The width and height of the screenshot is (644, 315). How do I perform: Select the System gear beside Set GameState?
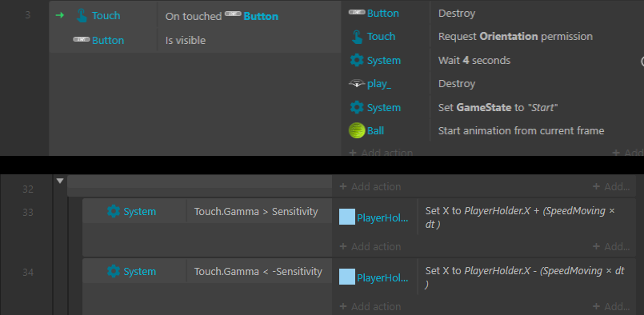point(357,108)
